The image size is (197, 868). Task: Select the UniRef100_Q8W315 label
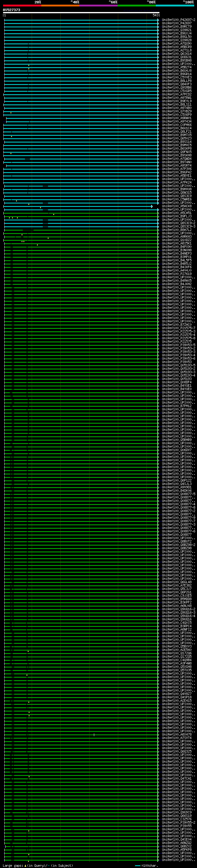pos(177,192)
